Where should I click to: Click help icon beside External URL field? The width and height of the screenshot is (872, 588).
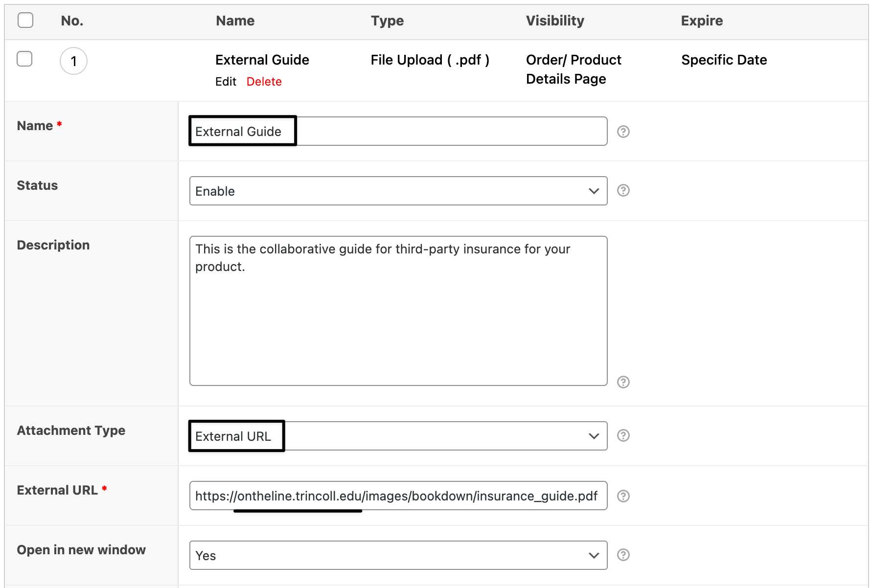pyautogui.click(x=623, y=496)
